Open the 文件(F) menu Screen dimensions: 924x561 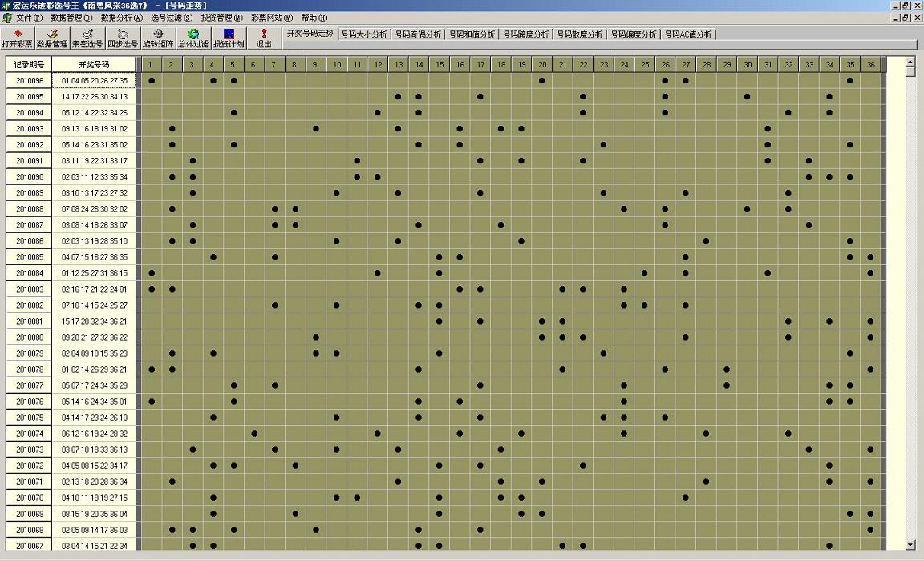pyautogui.click(x=30, y=18)
